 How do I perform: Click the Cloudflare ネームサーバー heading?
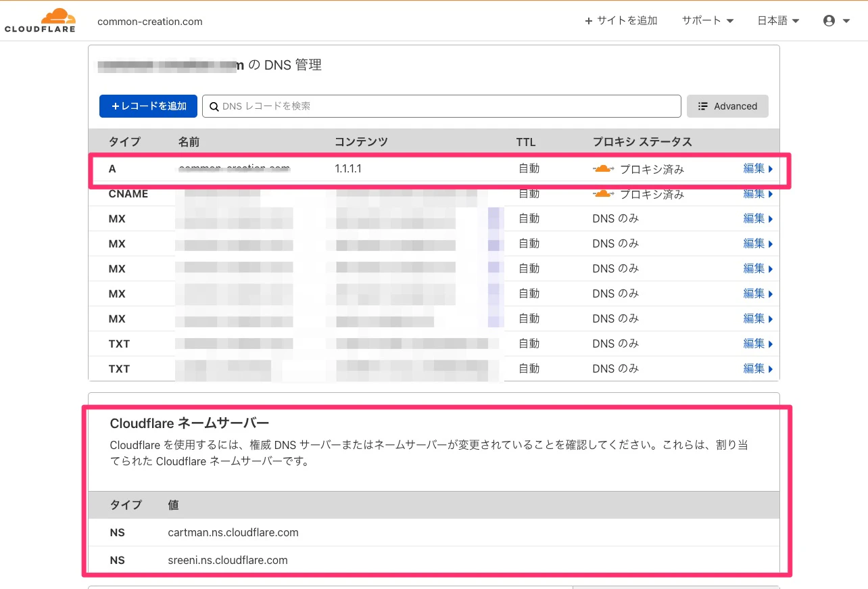[x=190, y=423]
